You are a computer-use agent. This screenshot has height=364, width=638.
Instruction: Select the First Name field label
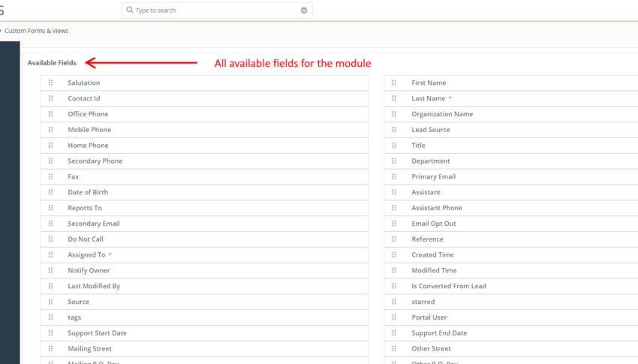click(x=429, y=83)
